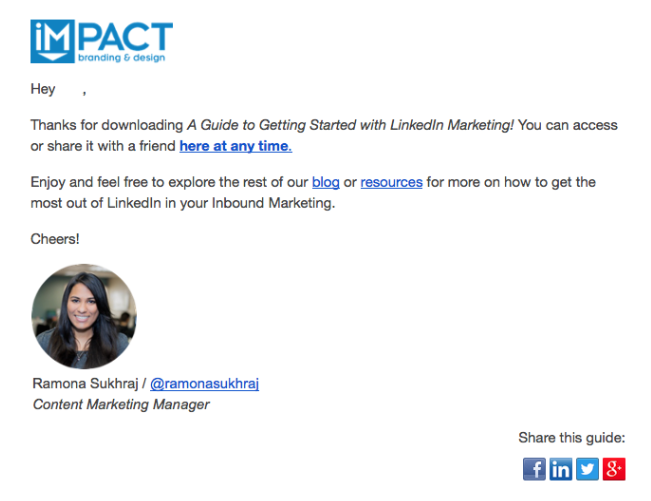Click the "Thanks for downloading" text

[x=107, y=125]
